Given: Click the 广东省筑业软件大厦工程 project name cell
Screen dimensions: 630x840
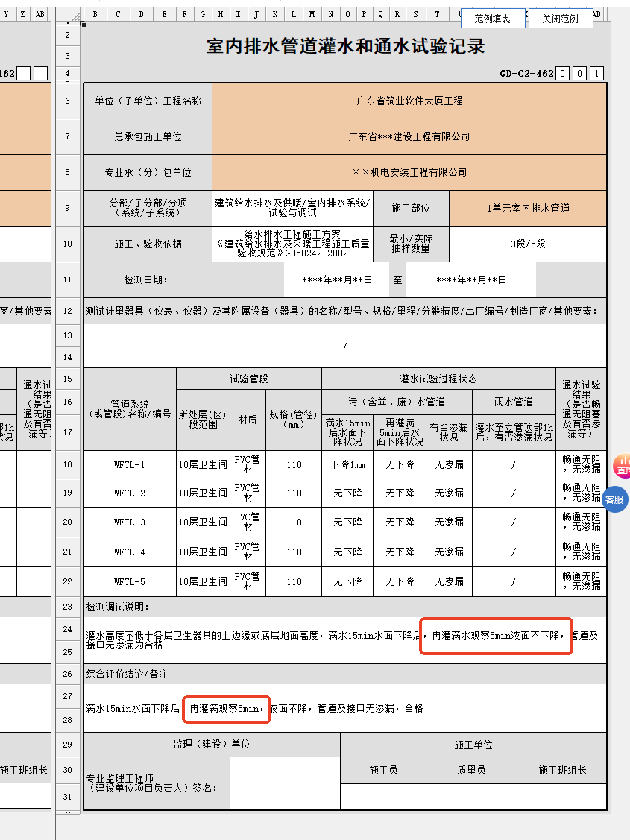Looking at the screenshot, I should (409, 101).
